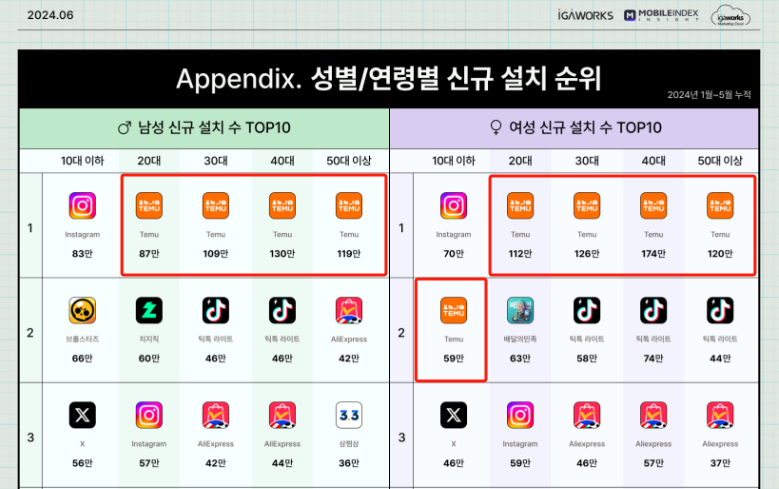Click the IGAWORKS logo in the header
779x489 pixels.
pos(598,15)
